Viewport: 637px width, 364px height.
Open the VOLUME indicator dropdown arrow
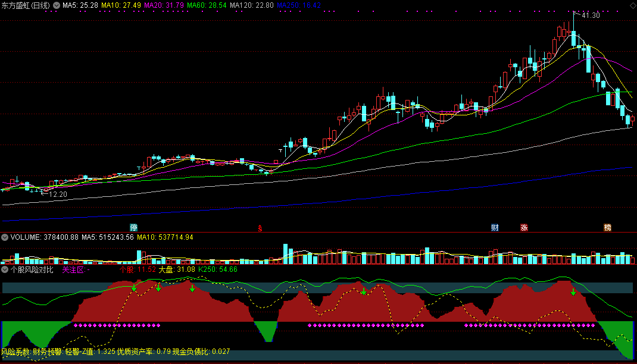(5, 237)
